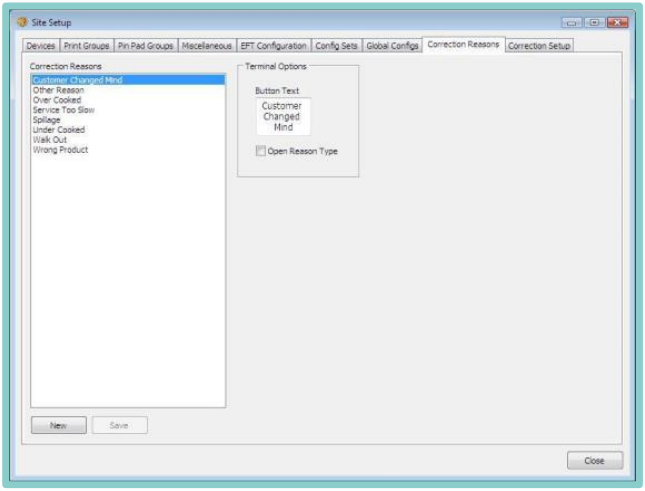The width and height of the screenshot is (645, 491).
Task: Select Wrong Product in the list
Action: [60, 150]
